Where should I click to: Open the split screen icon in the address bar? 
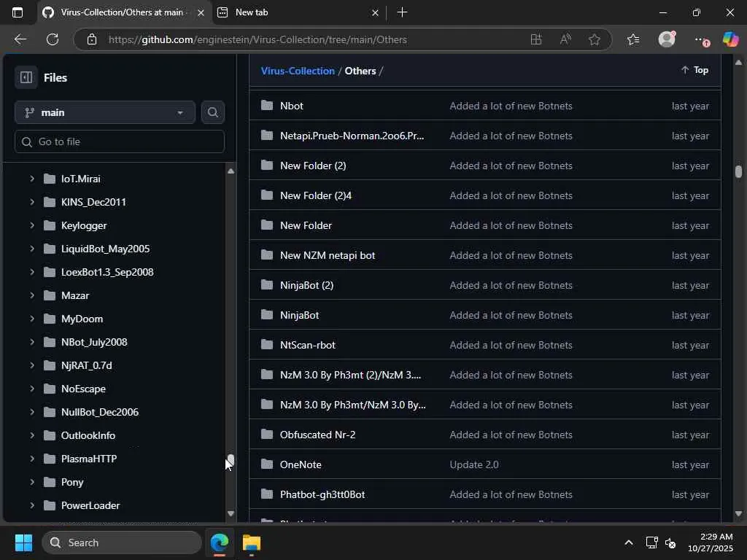click(536, 39)
